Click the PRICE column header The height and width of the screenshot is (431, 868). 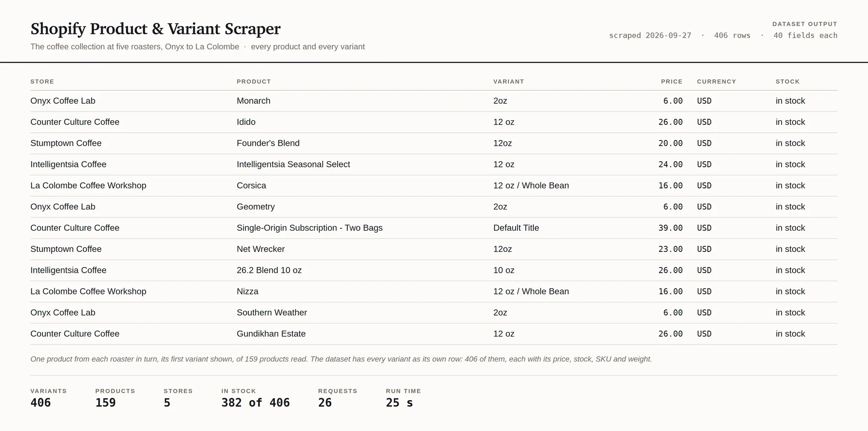(x=672, y=82)
